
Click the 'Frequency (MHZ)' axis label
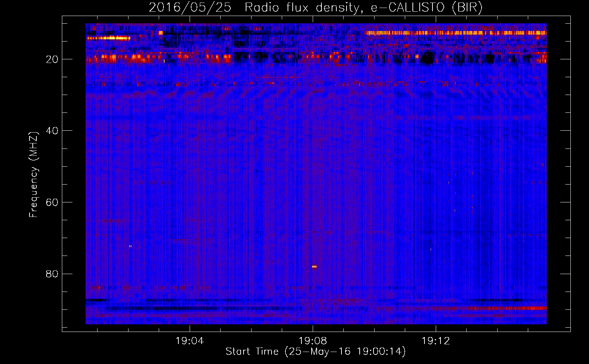point(33,175)
